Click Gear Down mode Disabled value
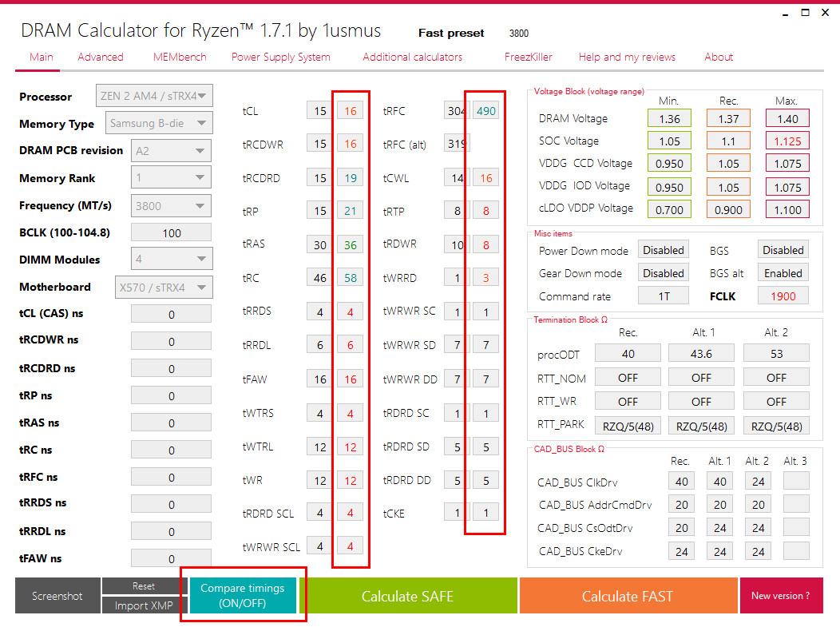840x631 pixels. coord(664,273)
